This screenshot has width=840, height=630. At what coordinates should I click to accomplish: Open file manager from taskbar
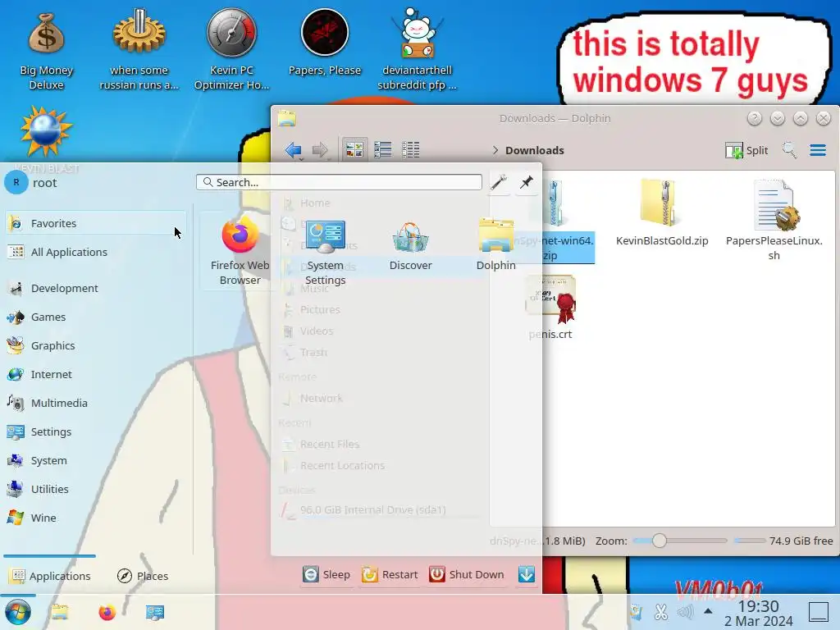[x=59, y=612]
